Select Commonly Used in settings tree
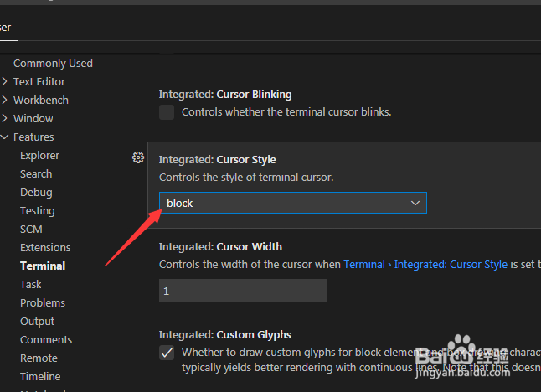Viewport: 541px width, 392px height. pyautogui.click(x=53, y=63)
